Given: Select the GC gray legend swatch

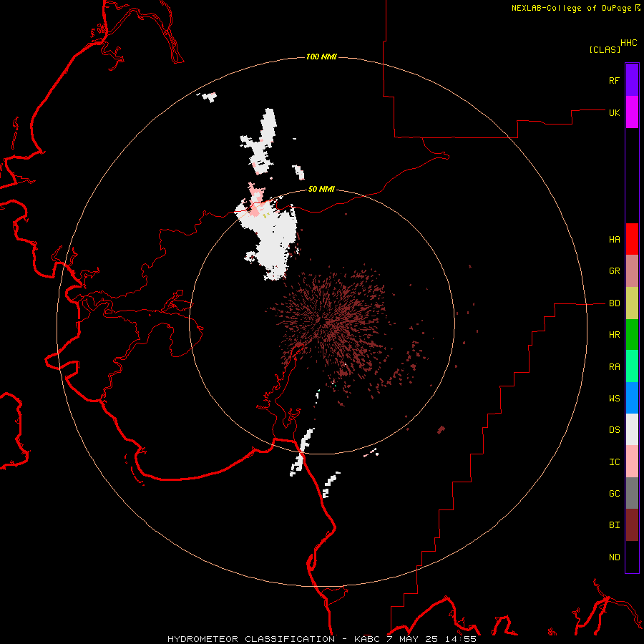Looking at the screenshot, I should [632, 493].
